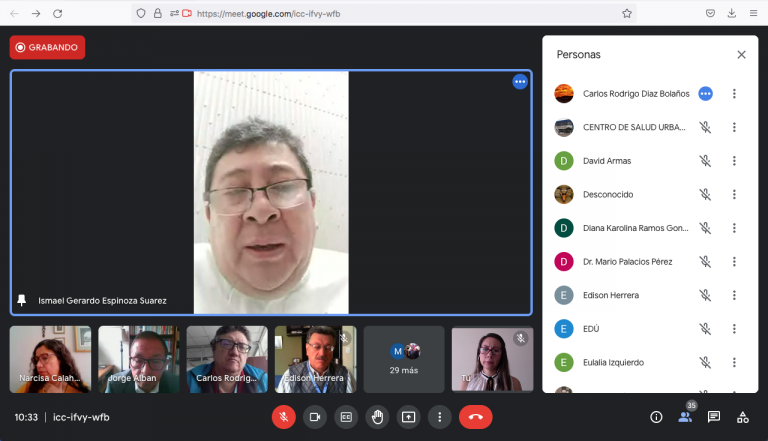Bookmark this page with star icon
Screen dimensions: 768x441
pos(627,14)
